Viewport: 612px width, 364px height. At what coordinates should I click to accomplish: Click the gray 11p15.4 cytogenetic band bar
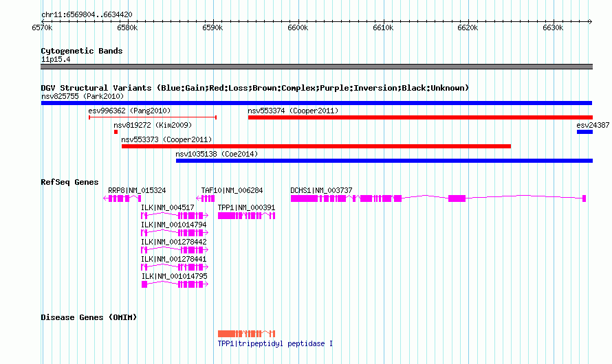316,67
